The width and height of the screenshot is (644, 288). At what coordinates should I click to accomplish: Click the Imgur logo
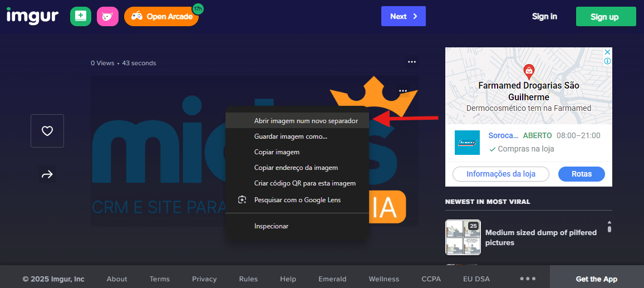click(x=32, y=16)
